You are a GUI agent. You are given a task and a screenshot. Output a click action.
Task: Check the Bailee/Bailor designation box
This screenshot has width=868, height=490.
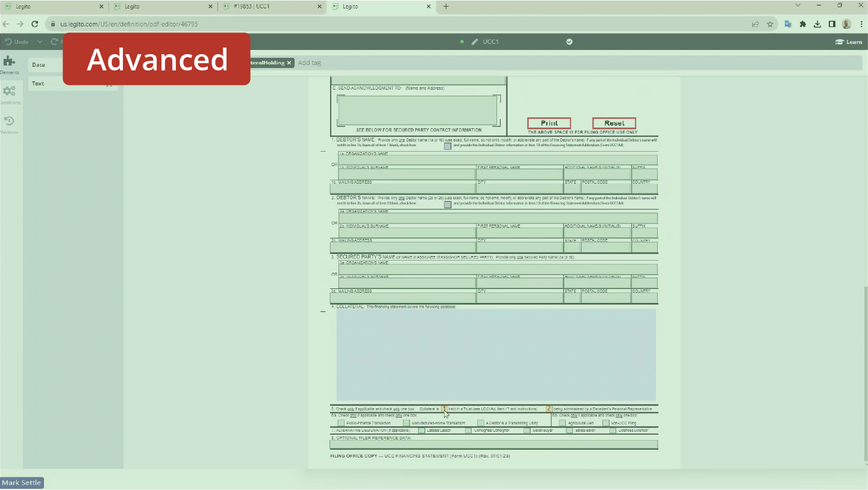click(569, 430)
